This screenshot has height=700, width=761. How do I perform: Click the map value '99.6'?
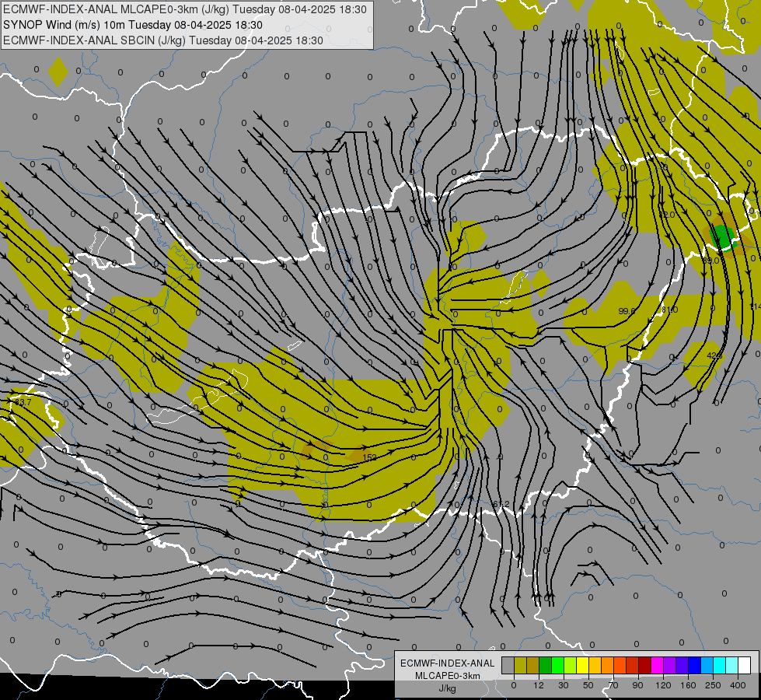coord(627,311)
